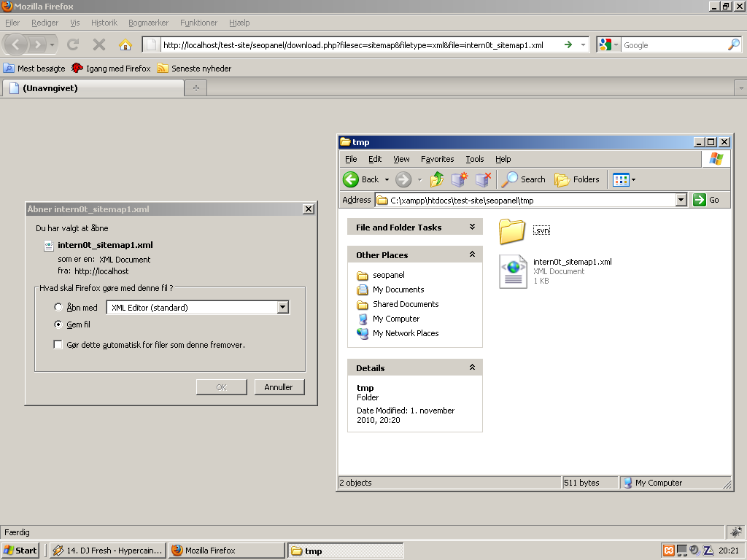Screen dimensions: 747x560
Task: Check Gør dette automatisk checkbox
Action: click(58, 344)
